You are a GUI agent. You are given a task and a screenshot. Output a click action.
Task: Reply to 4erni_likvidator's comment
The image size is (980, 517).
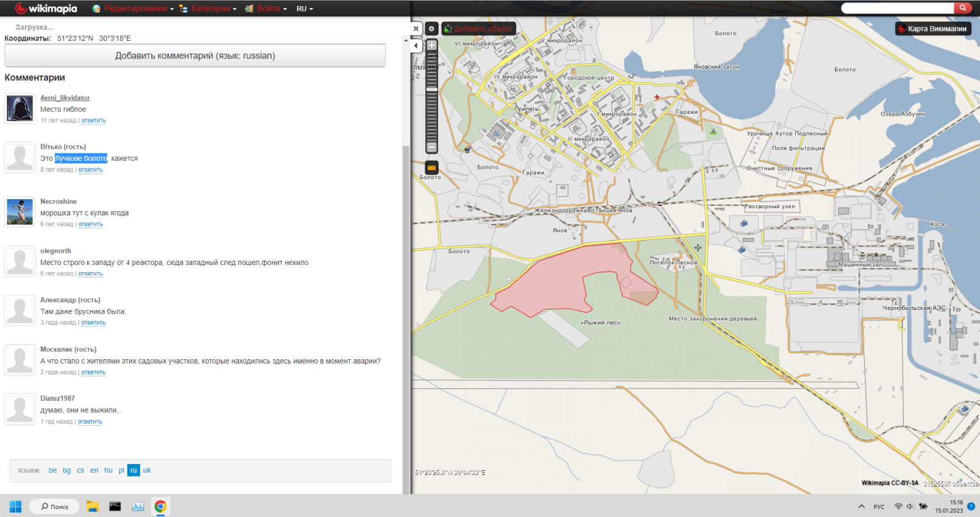pos(93,121)
